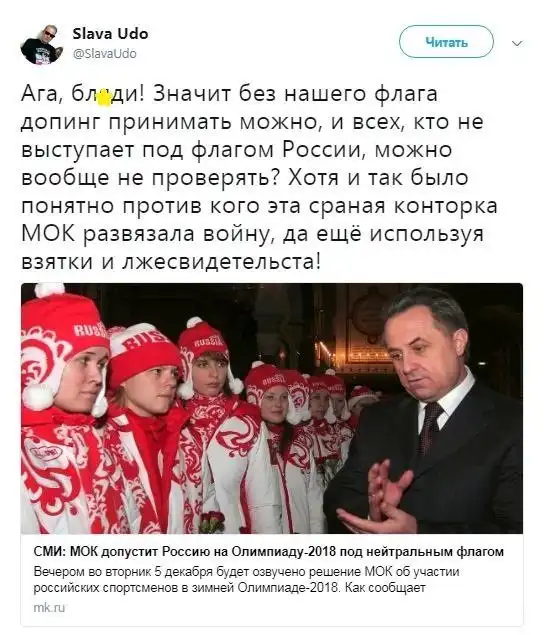Open headline СМИ: МОК допустит Россию
The image size is (546, 635).
click(269, 552)
